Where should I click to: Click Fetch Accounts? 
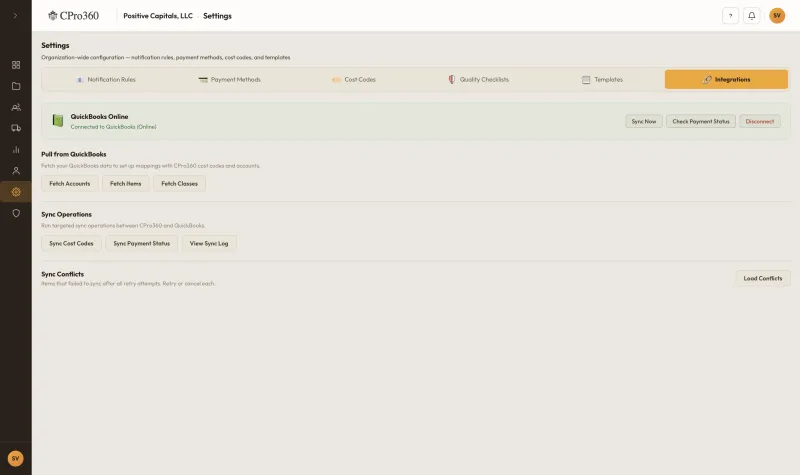click(70, 184)
